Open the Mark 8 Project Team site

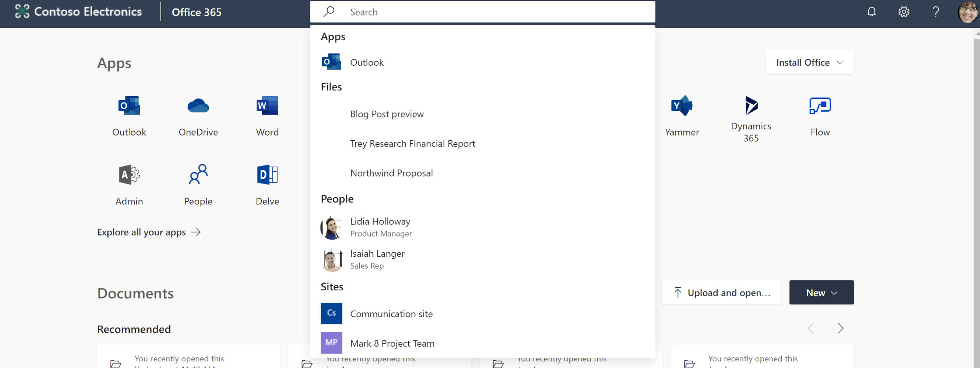(482, 343)
